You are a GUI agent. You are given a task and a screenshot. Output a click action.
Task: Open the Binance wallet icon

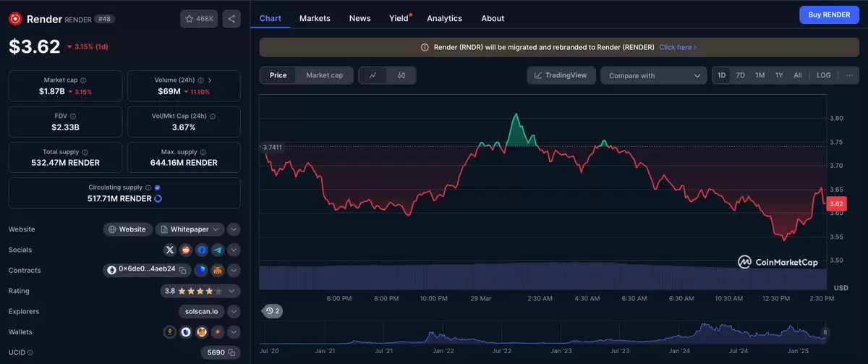pos(170,332)
